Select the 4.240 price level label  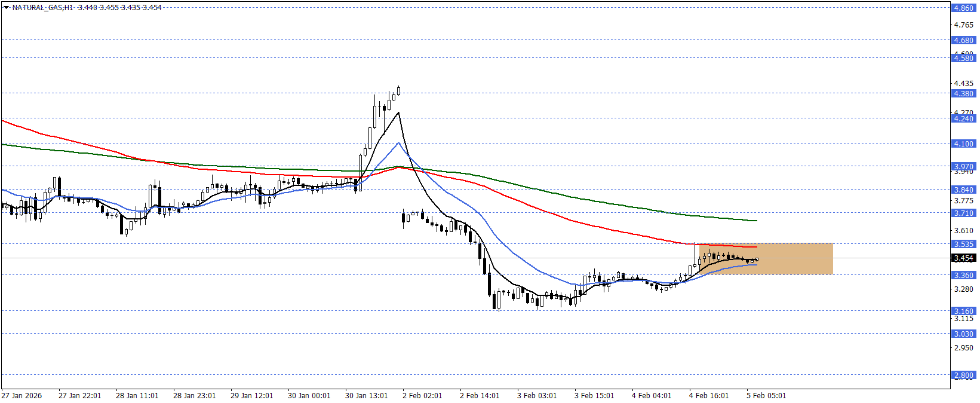(x=963, y=118)
